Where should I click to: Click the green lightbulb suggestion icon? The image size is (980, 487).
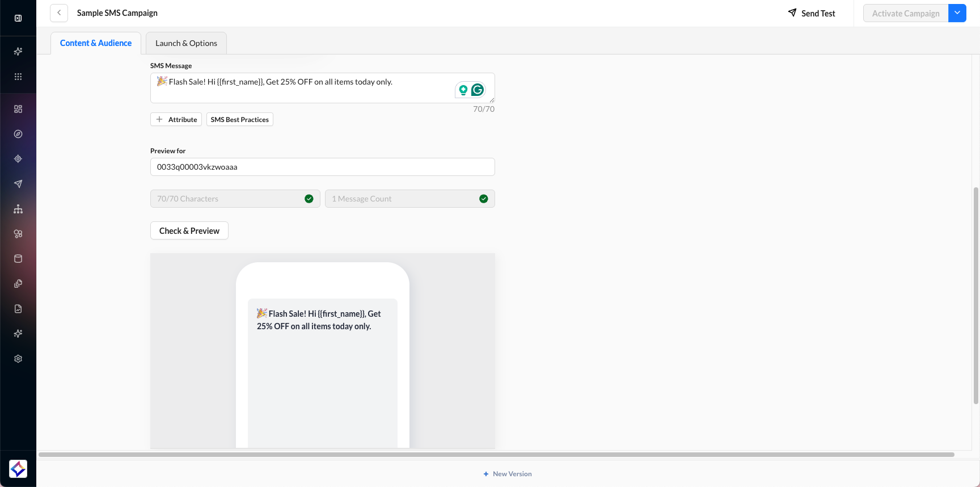[463, 90]
